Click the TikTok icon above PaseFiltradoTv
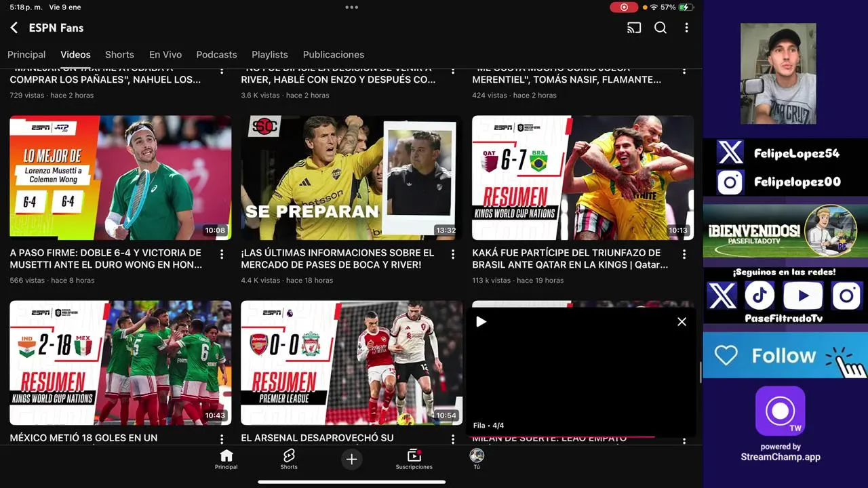The width and height of the screenshot is (868, 488). [x=759, y=296]
